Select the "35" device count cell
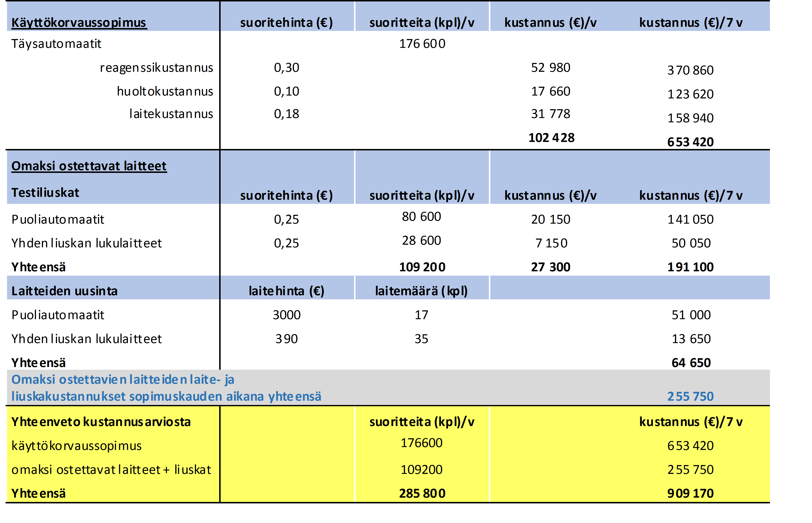Image resolution: width=812 pixels, height=523 pixels. point(421,339)
